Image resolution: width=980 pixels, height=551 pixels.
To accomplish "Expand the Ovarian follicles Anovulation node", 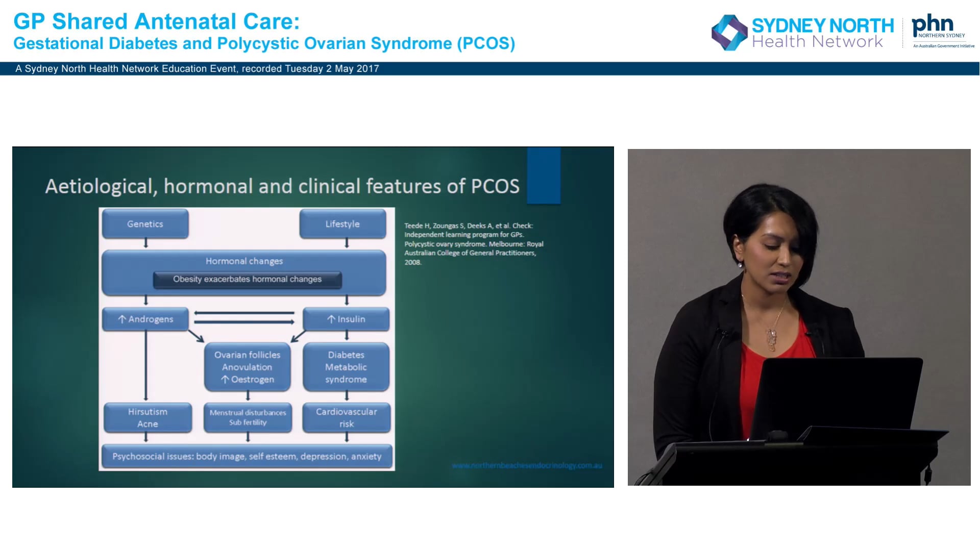I will 247,367.
